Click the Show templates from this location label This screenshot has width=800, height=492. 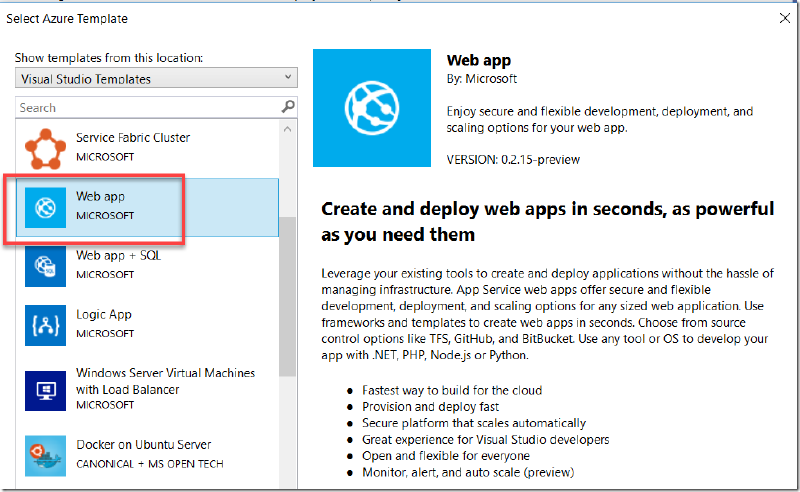click(109, 58)
